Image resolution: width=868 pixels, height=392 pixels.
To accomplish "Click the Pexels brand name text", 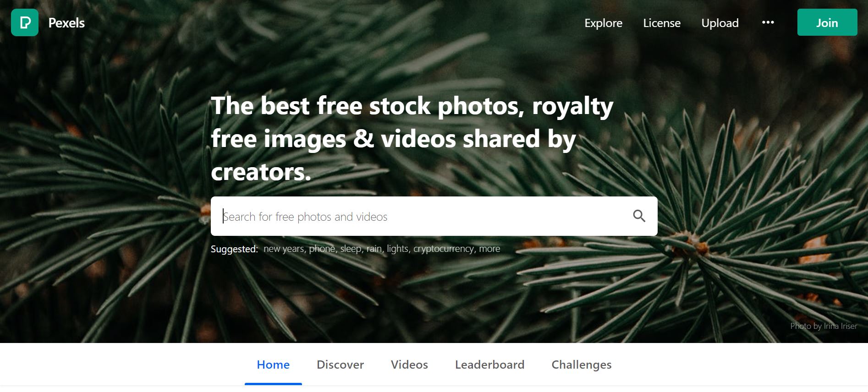I will [x=66, y=23].
